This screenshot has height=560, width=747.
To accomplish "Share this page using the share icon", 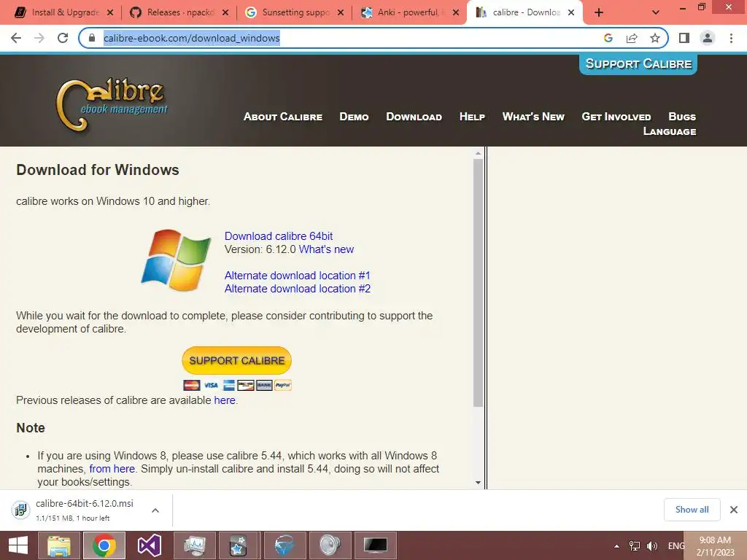I will 632,38.
